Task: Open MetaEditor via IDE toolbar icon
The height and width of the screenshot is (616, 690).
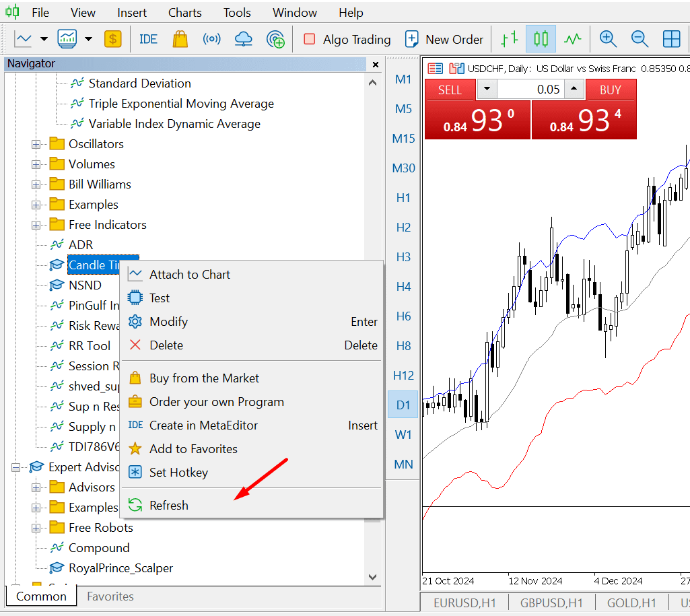Action: [x=148, y=39]
